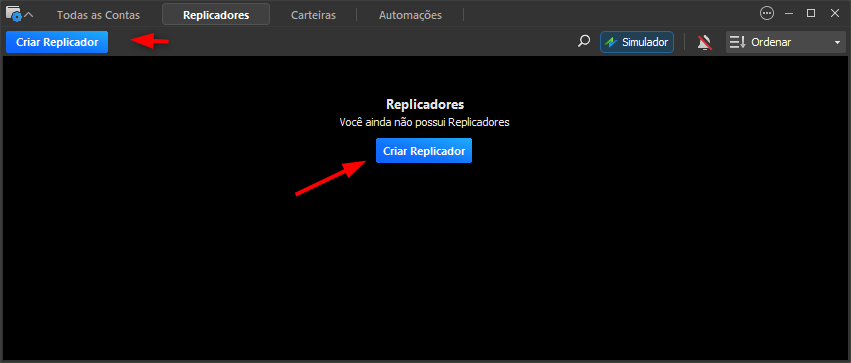851x363 pixels.
Task: Open the Ordenar sort dropdown
Action: point(786,42)
